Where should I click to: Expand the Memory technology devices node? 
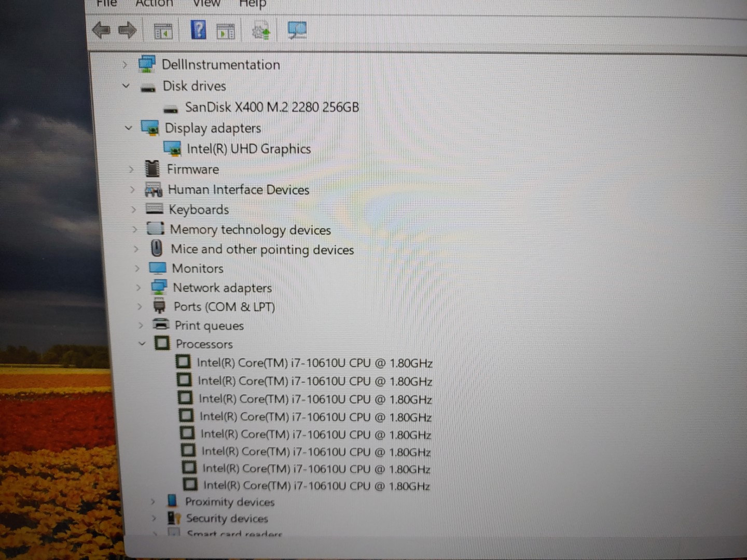pyautogui.click(x=135, y=229)
